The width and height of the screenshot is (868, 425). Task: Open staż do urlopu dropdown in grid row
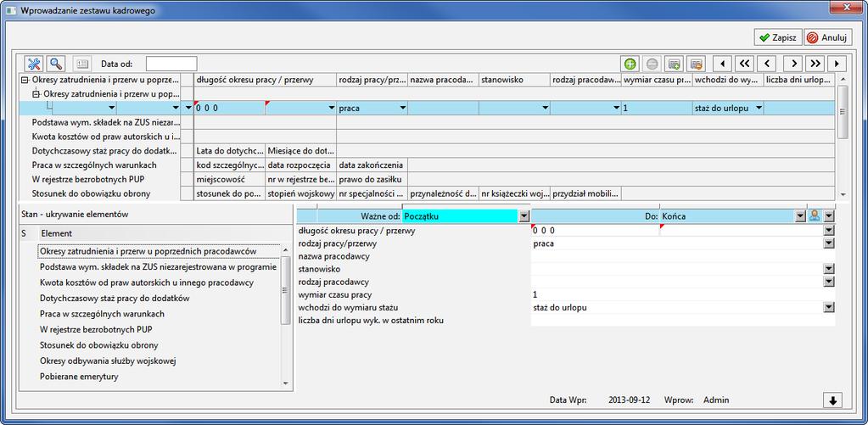(x=759, y=108)
